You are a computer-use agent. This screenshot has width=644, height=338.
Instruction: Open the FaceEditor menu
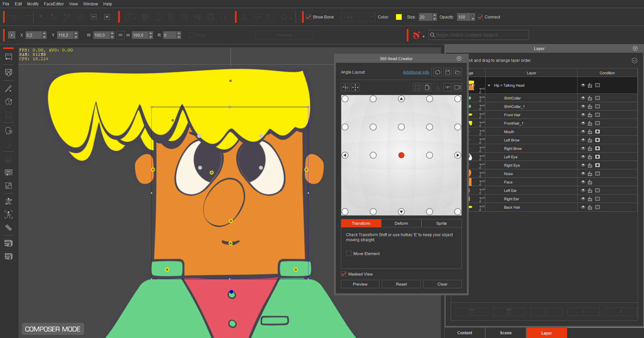click(x=54, y=4)
